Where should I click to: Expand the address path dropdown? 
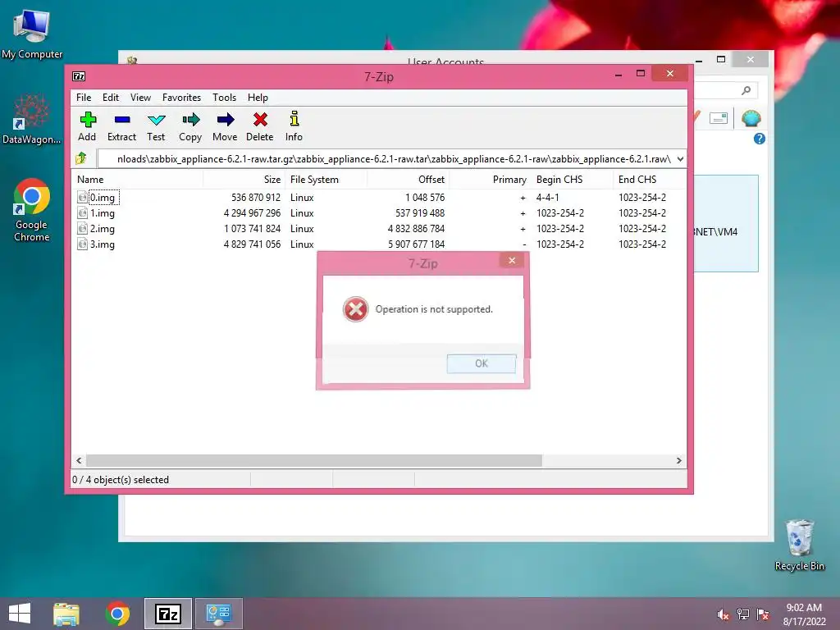click(x=680, y=159)
